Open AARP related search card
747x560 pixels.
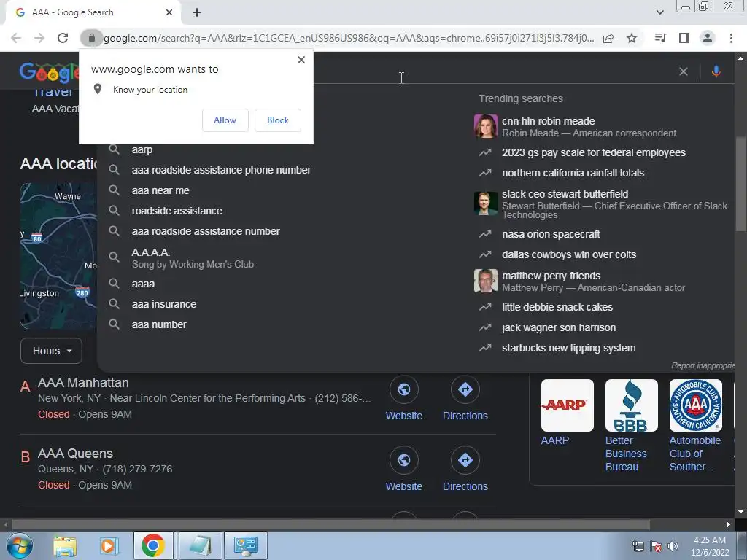coord(568,413)
